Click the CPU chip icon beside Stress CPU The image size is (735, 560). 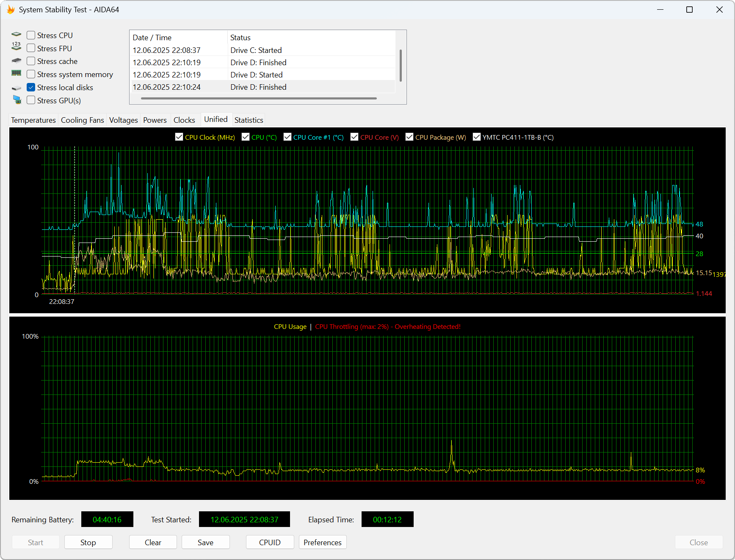(17, 35)
